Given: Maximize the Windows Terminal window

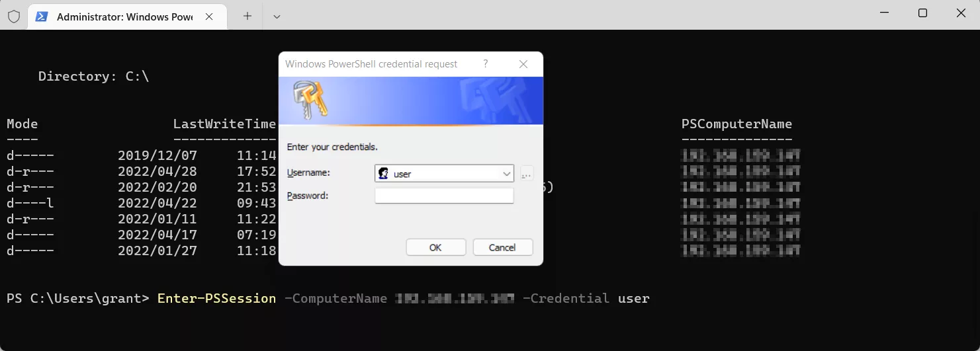Looking at the screenshot, I should pos(922,13).
